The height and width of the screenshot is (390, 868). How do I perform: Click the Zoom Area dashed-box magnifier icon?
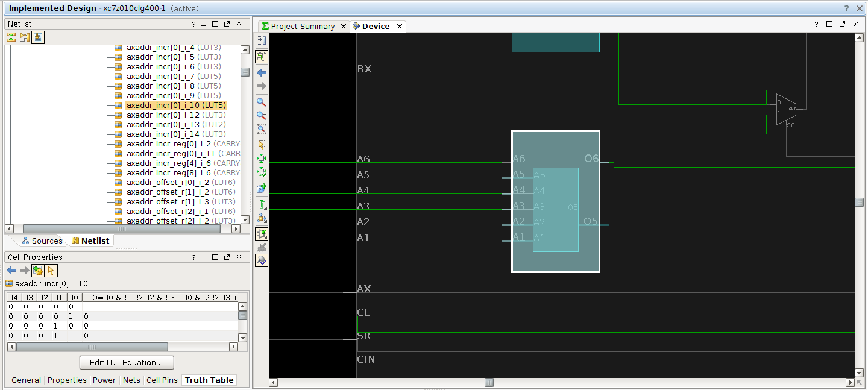tap(262, 129)
